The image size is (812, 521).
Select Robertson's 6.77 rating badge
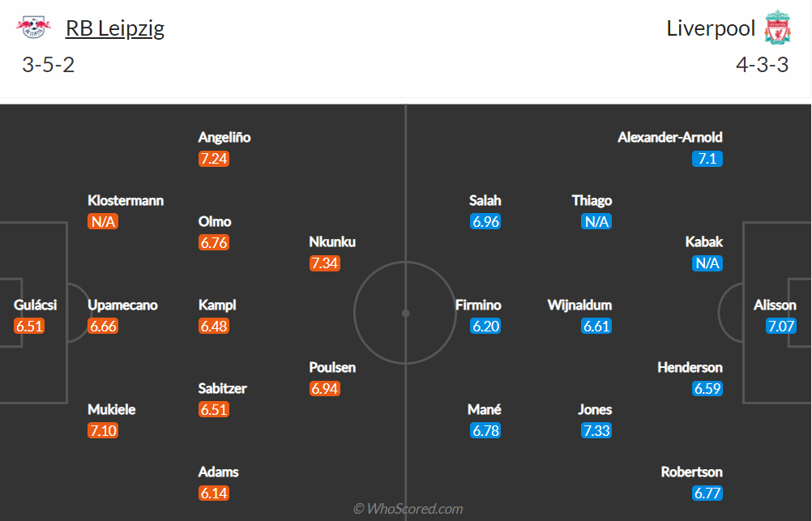[707, 493]
